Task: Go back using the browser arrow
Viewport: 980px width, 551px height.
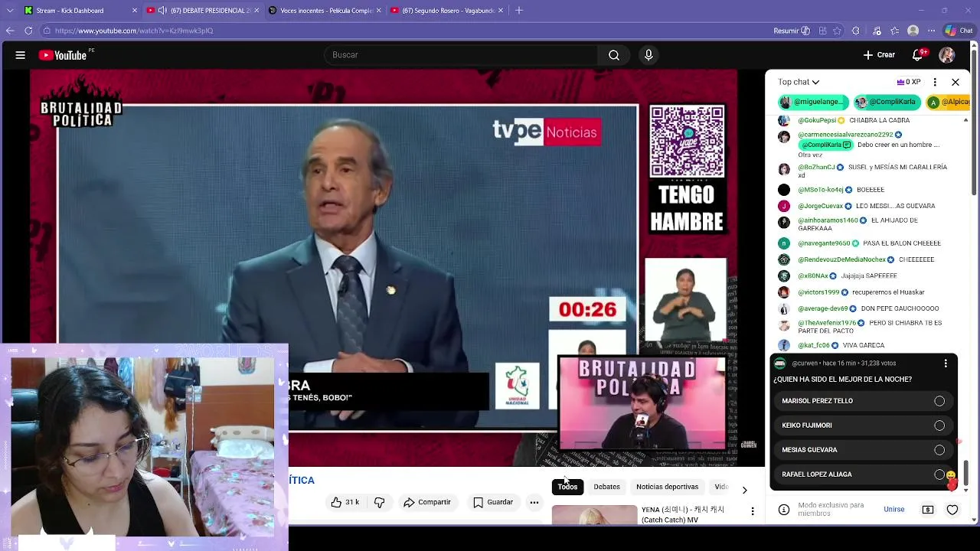Action: click(10, 31)
